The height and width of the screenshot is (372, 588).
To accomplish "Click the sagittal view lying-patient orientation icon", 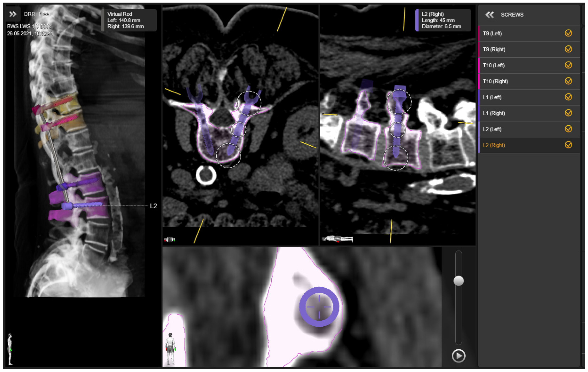I will 337,239.
